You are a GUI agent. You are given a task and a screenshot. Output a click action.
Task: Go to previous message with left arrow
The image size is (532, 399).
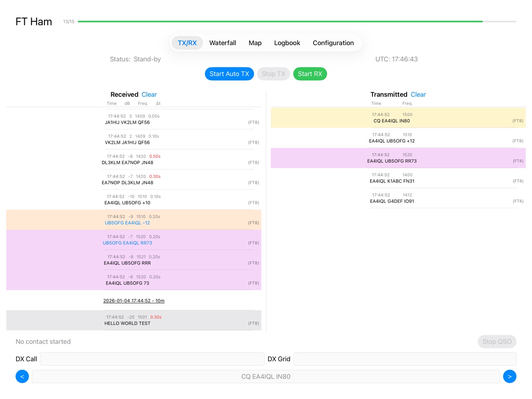(x=22, y=376)
